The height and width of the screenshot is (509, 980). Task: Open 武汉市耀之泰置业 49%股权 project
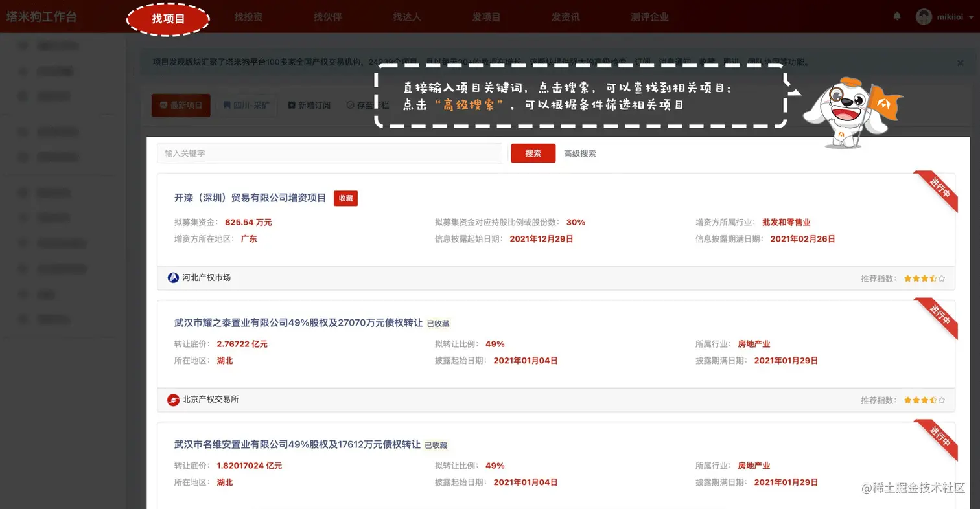pyautogui.click(x=298, y=322)
